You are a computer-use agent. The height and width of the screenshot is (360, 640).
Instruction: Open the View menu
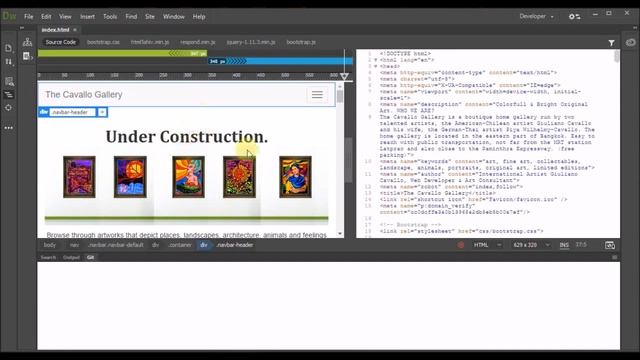(x=65, y=17)
